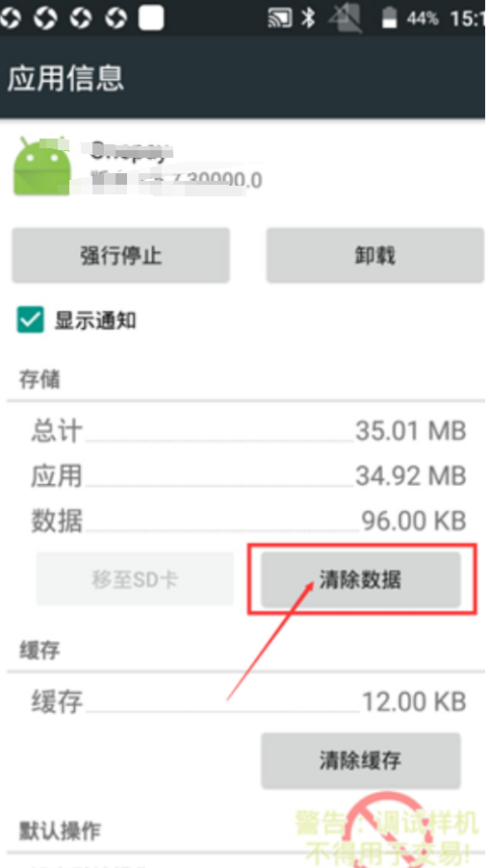Uncheck the 显示通知 checkbox
Image resolution: width=489 pixels, height=868 pixels.
[31, 320]
